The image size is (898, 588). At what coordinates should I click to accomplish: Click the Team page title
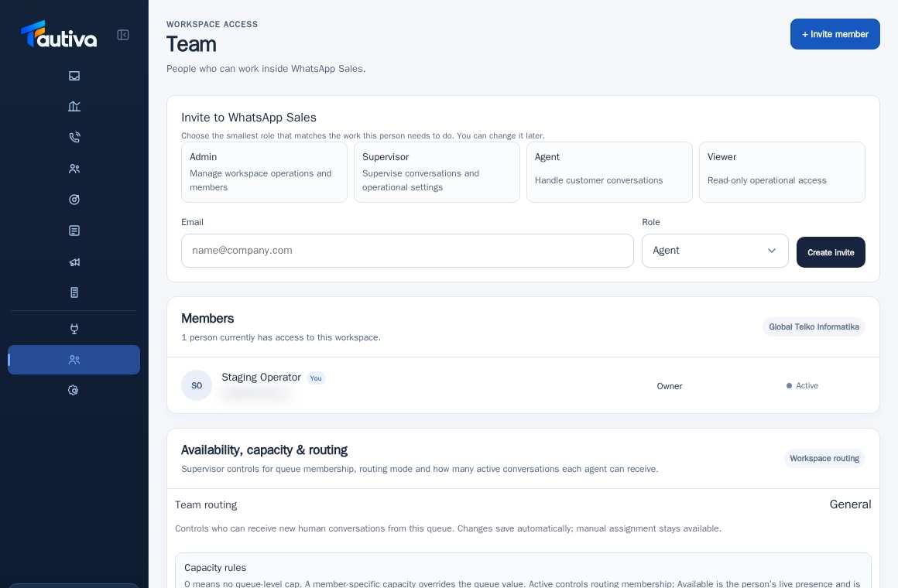tap(191, 44)
